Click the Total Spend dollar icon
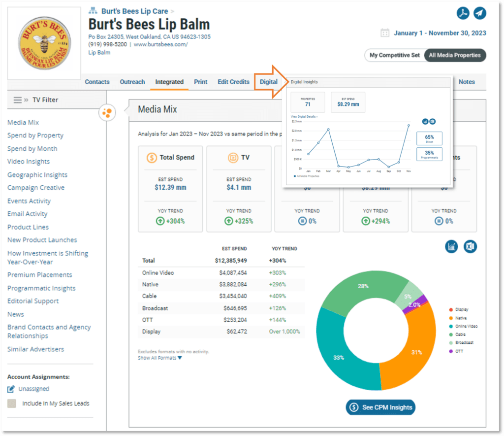Viewport: 504px width, 436px height. (152, 158)
